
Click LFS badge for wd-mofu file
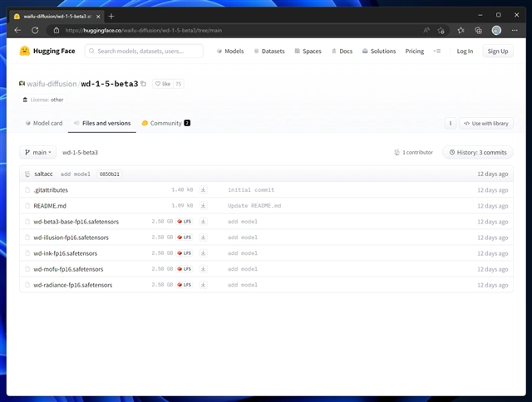(185, 269)
